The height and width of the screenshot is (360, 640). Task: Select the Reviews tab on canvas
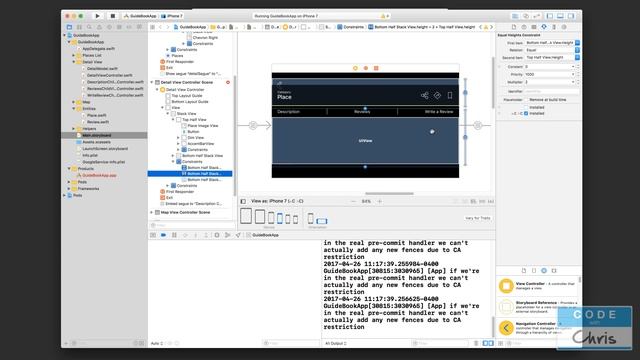click(362, 111)
